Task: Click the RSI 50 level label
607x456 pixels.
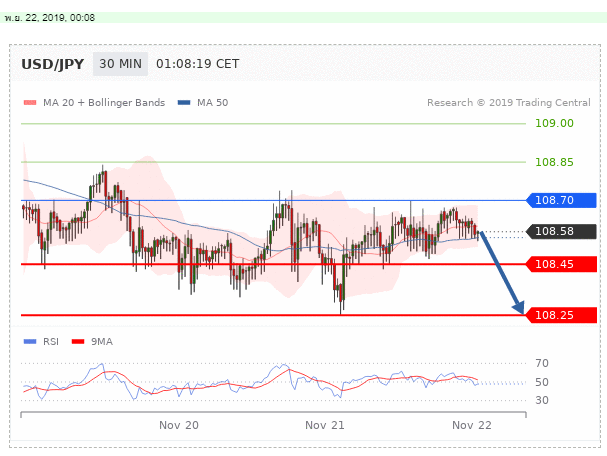Action: coord(542,382)
